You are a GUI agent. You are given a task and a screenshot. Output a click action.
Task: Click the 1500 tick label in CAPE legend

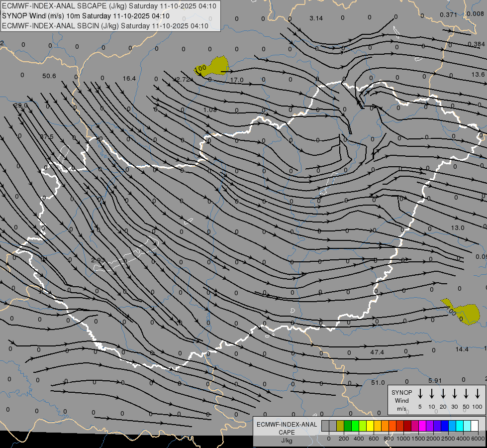(x=418, y=439)
